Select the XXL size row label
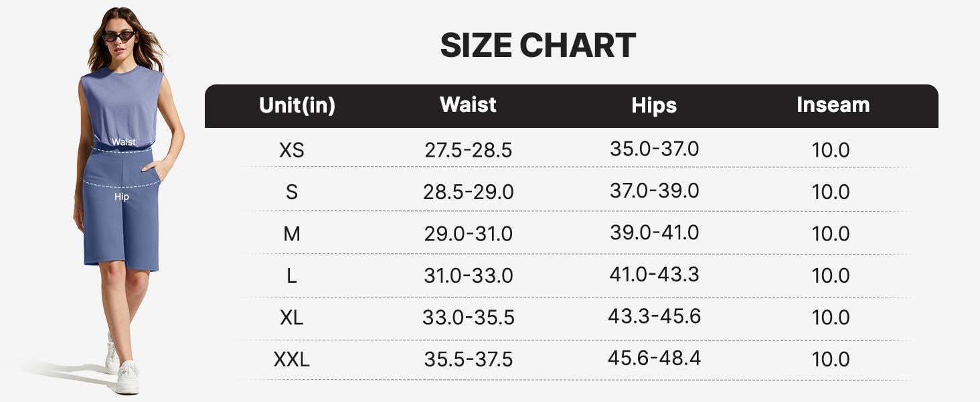Viewport: 980px width, 402px height. 292,359
